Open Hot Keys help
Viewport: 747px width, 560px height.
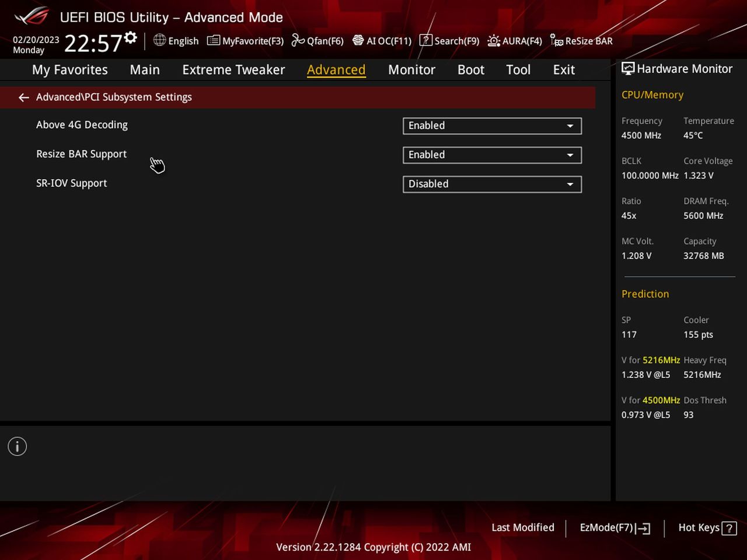[707, 528]
